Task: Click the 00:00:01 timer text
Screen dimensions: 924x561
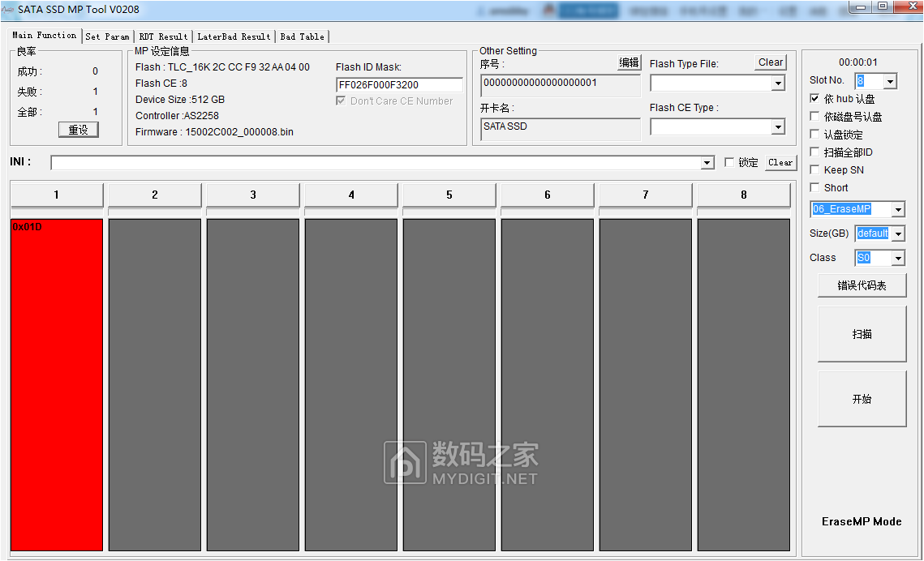Action: [858, 62]
